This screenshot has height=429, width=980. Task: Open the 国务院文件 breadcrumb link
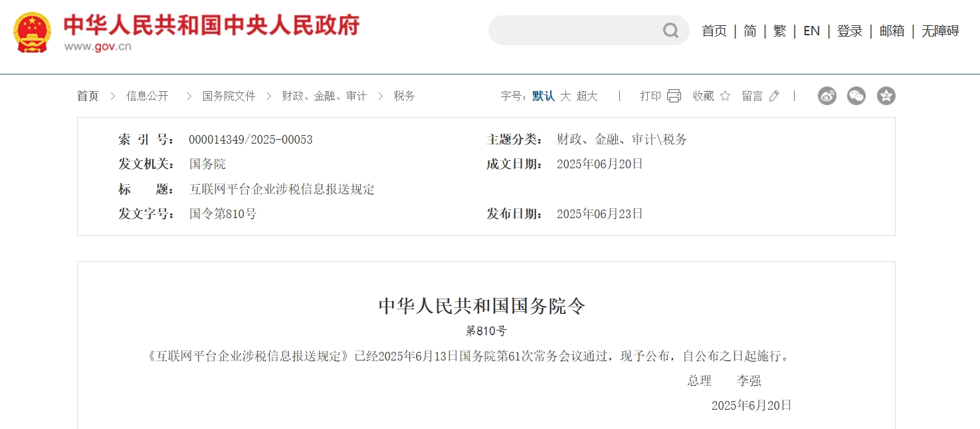[x=228, y=96]
